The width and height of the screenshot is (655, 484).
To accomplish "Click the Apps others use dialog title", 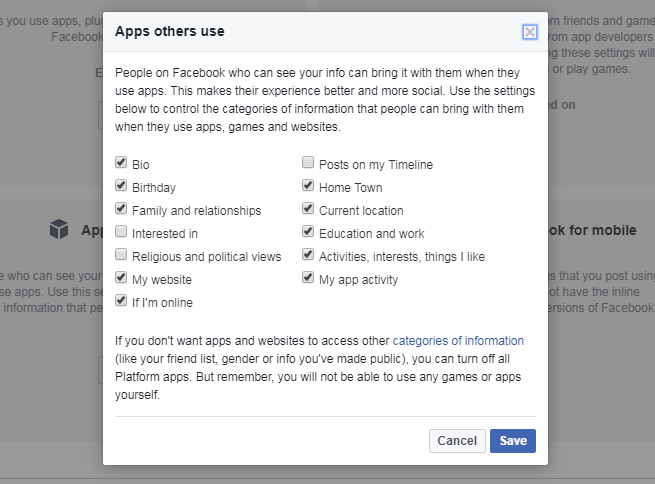I will [x=170, y=31].
